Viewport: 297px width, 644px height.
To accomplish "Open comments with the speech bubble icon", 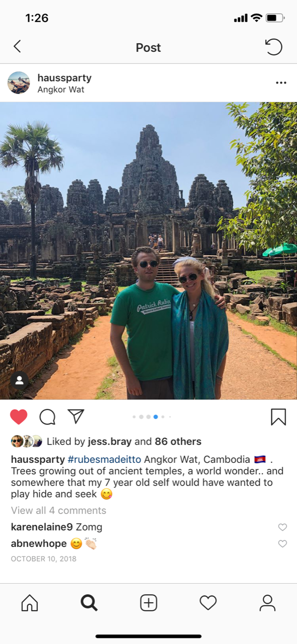I will point(47,417).
